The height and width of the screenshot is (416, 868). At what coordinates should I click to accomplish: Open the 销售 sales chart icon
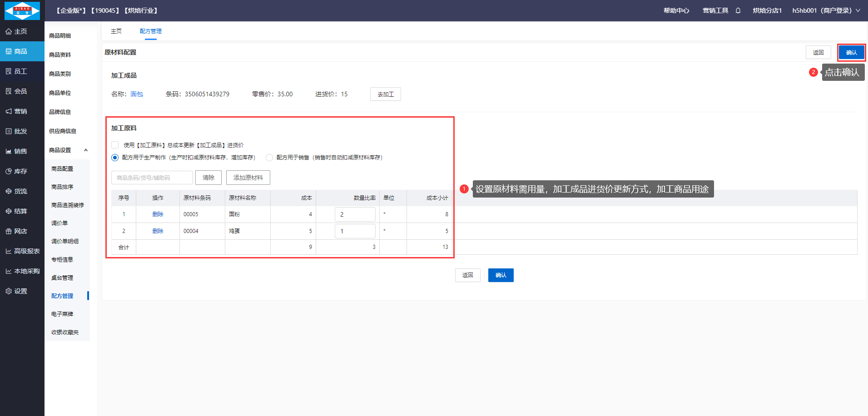(9, 151)
